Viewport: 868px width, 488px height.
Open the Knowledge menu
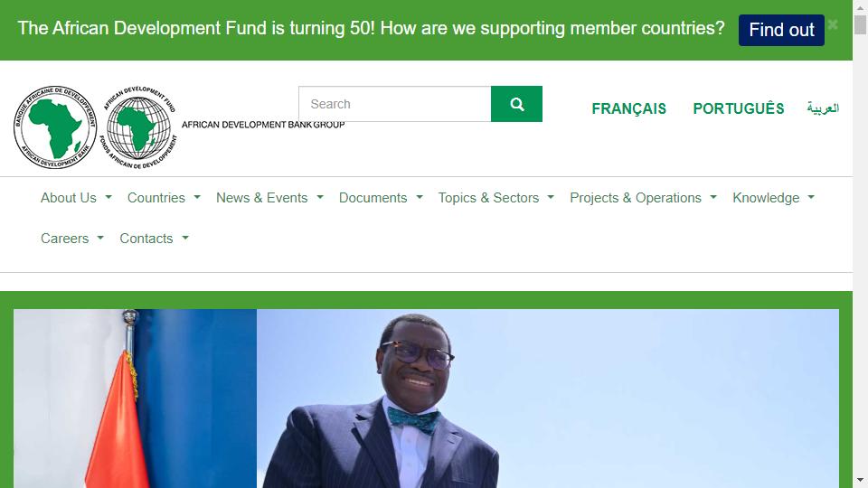click(773, 198)
